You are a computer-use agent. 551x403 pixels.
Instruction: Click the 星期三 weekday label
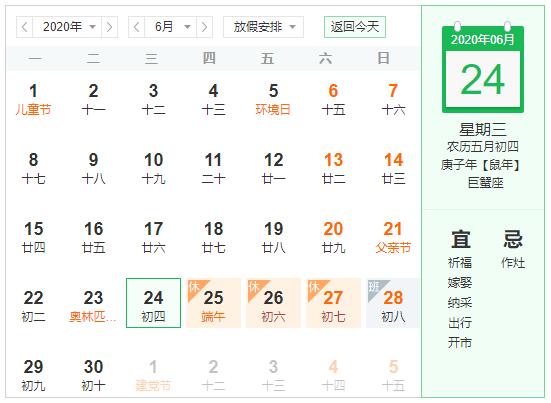pos(483,130)
